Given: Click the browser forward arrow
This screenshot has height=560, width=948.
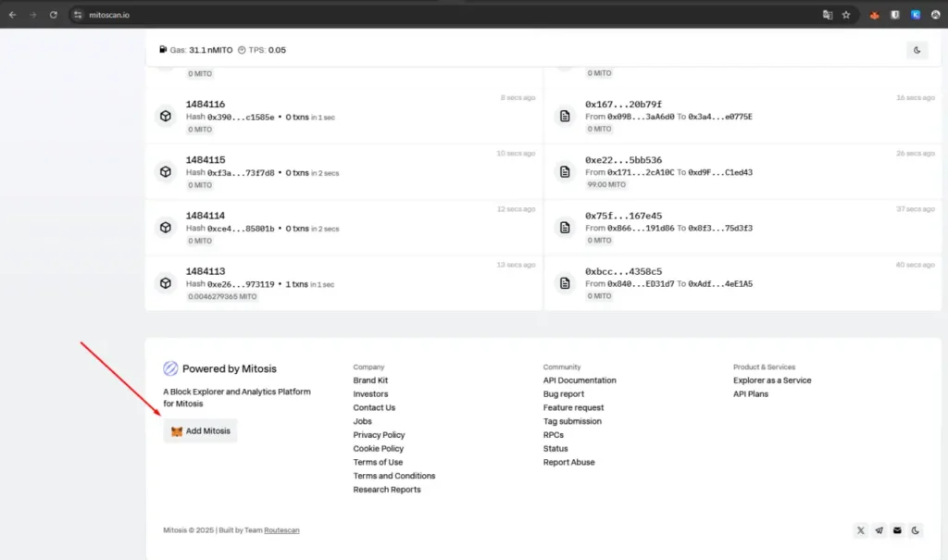Looking at the screenshot, I should [32, 15].
